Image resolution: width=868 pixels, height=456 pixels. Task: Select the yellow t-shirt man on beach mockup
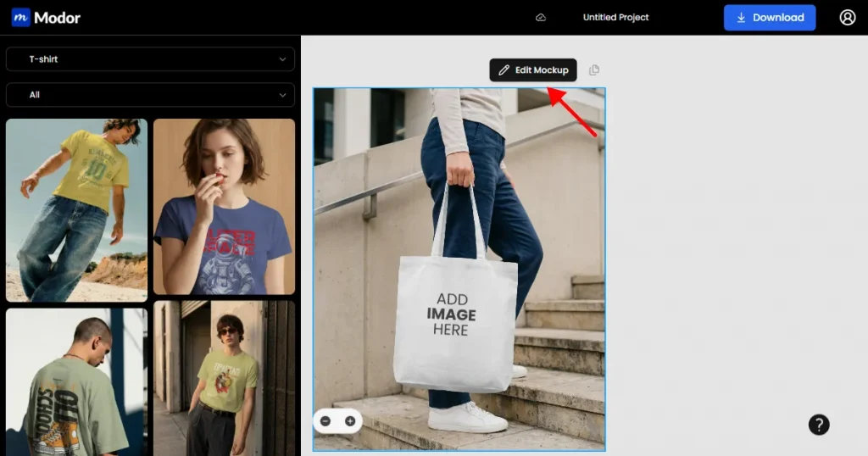(76, 210)
